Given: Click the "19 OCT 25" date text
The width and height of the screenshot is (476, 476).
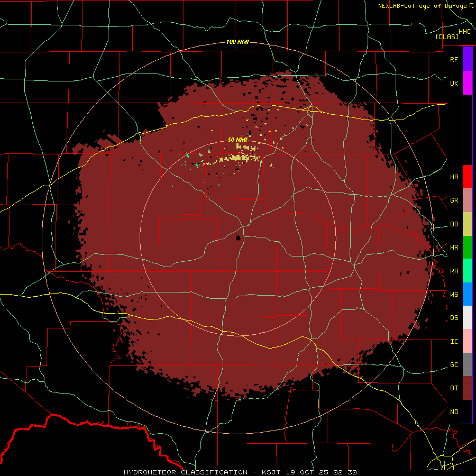Looking at the screenshot, I should 307,472.
